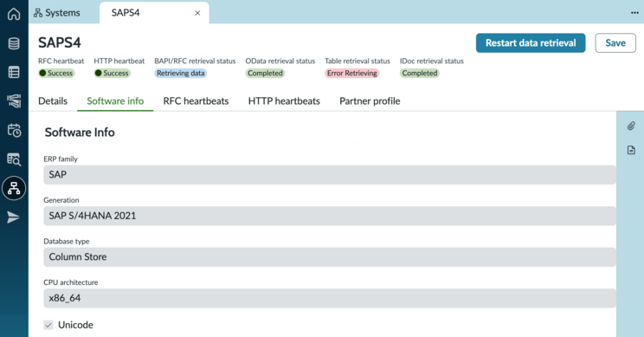
Task: Click the SAPS4 page heading
Action: tap(60, 42)
